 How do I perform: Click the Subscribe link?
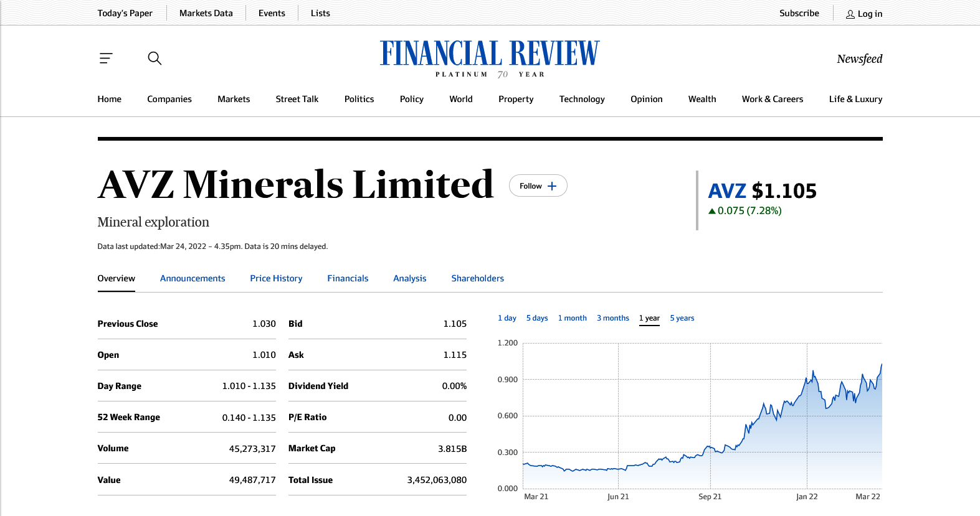tap(799, 13)
